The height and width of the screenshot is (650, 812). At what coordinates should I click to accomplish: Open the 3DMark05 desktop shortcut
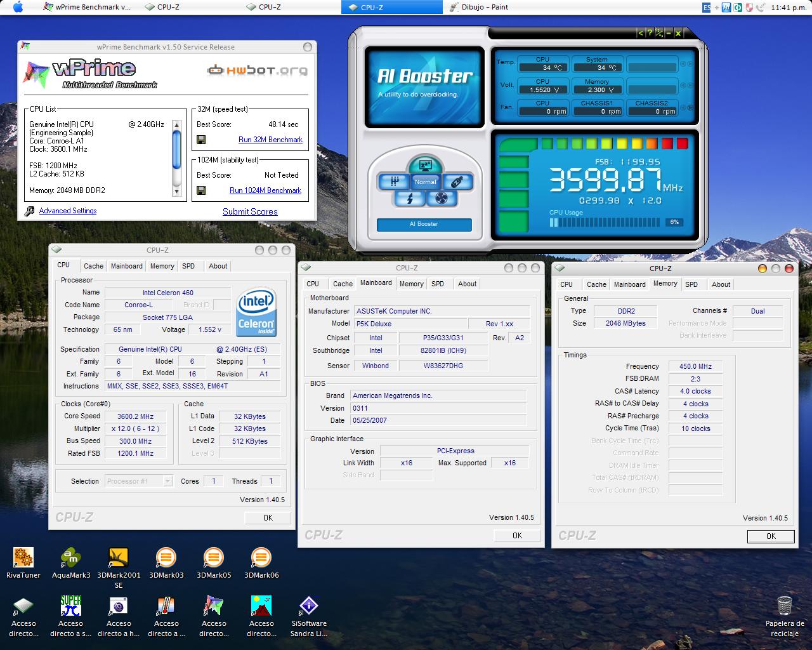tap(214, 563)
